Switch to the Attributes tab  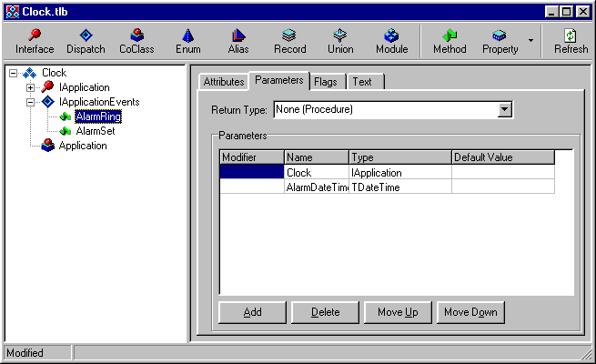224,82
